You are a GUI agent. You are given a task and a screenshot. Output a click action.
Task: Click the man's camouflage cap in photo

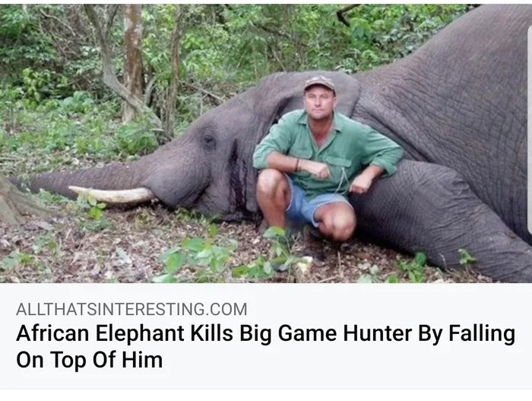[x=320, y=83]
